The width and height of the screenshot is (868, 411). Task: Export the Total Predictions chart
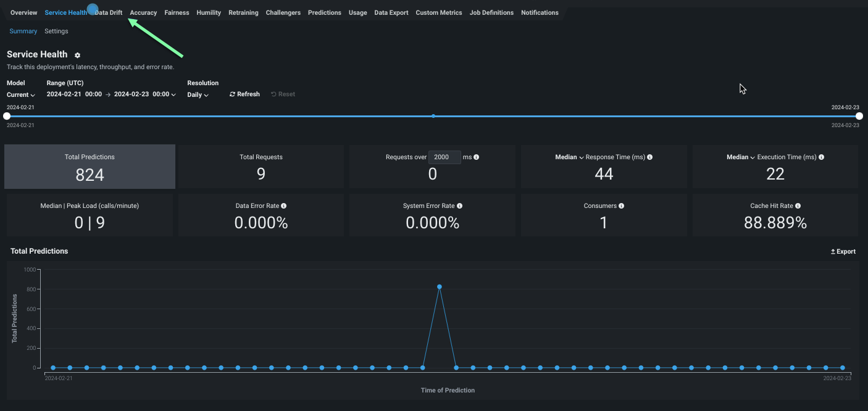pos(843,252)
